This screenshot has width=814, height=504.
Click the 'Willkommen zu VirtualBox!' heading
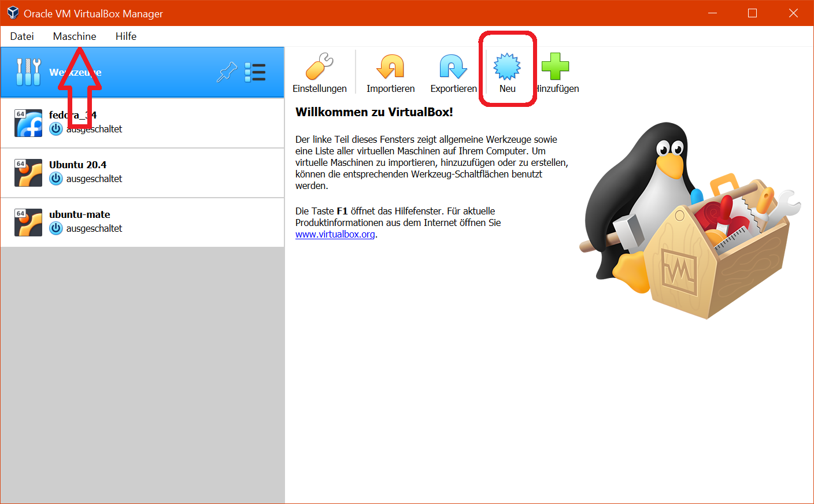(x=374, y=112)
